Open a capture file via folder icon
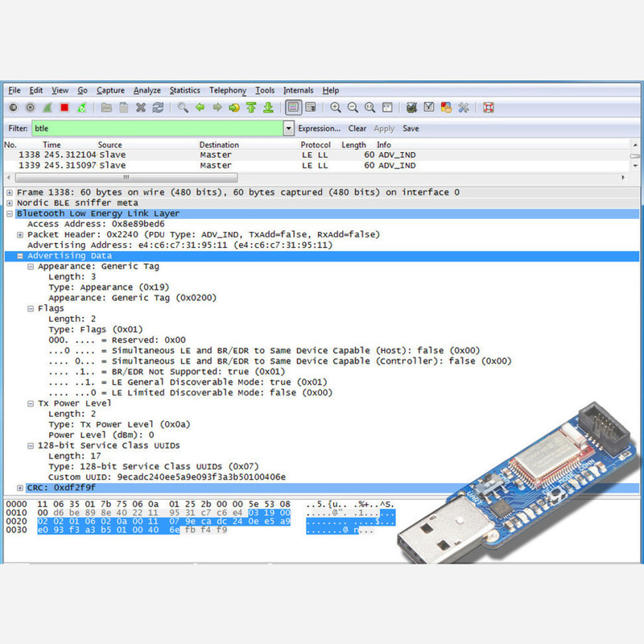The width and height of the screenshot is (644, 644). (x=106, y=108)
